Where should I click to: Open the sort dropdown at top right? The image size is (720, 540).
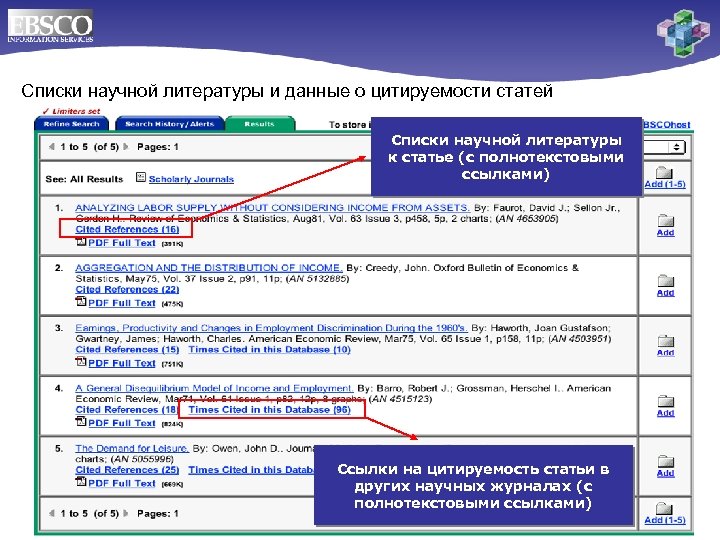coord(664,147)
